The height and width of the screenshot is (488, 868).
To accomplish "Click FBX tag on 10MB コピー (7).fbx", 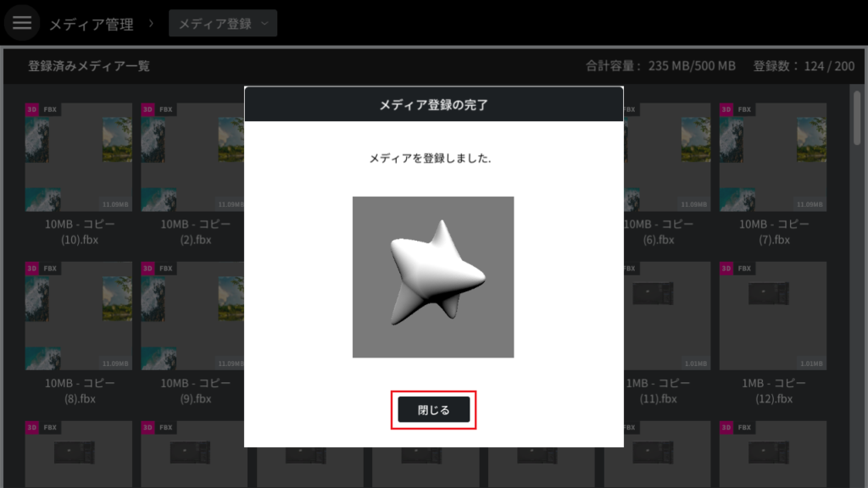I will click(x=744, y=109).
